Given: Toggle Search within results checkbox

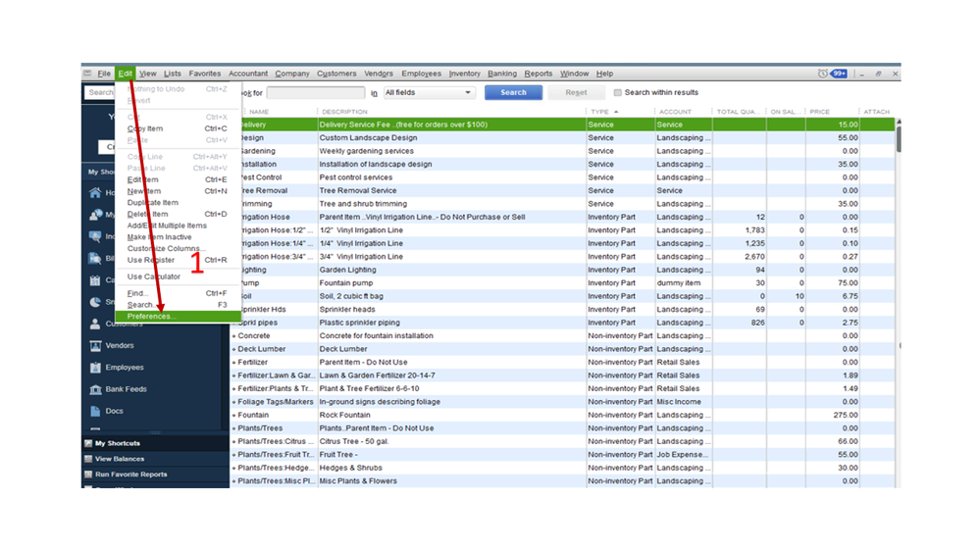Looking at the screenshot, I should [x=617, y=92].
